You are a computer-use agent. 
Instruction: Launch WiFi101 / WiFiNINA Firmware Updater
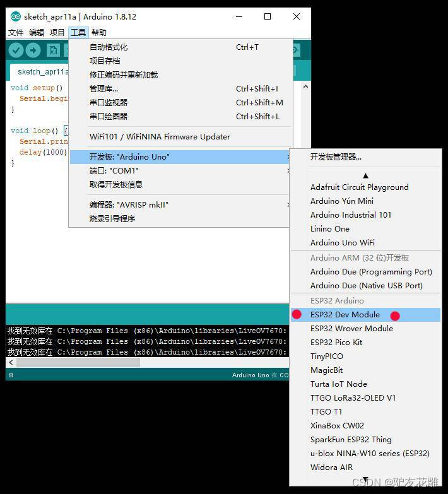[180, 137]
